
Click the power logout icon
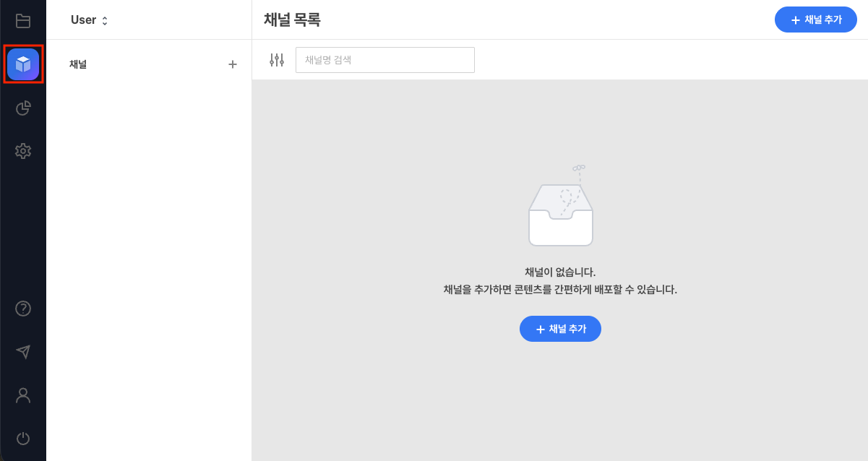point(23,439)
